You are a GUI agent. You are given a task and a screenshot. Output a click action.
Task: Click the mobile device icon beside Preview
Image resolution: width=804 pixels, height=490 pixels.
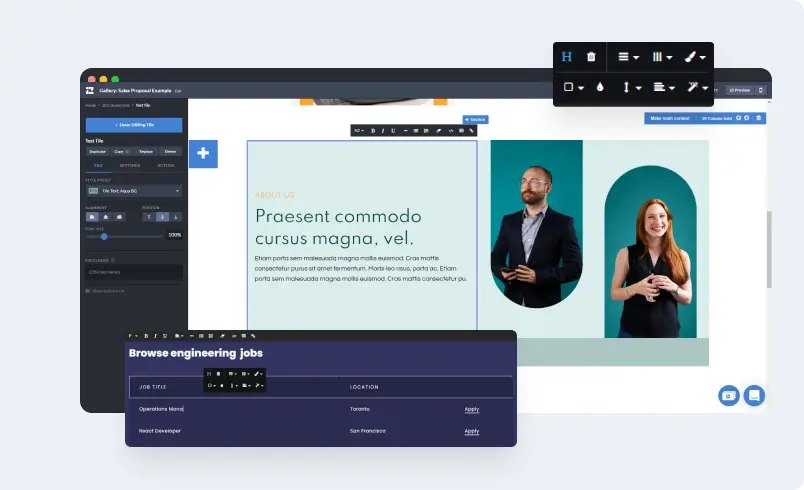[x=761, y=90]
